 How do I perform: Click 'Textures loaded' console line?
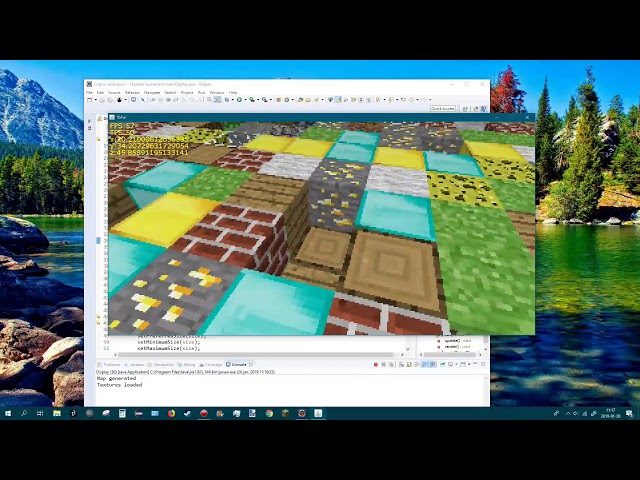pos(119,384)
